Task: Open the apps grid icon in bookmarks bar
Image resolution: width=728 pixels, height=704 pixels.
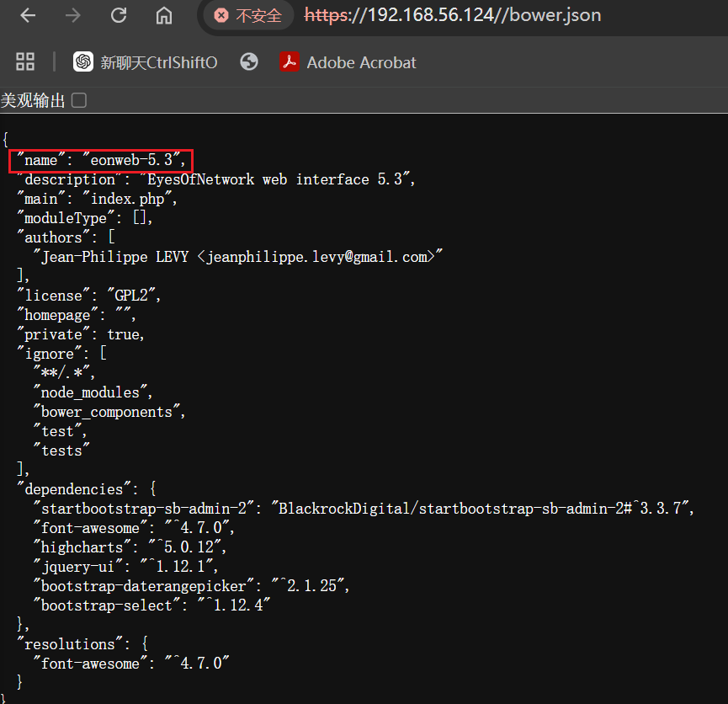Action: 25,61
